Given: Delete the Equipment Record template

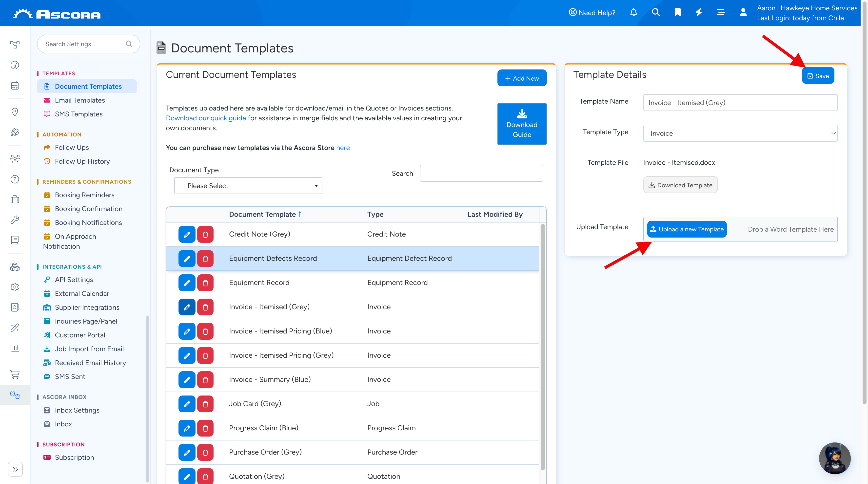Looking at the screenshot, I should (205, 283).
